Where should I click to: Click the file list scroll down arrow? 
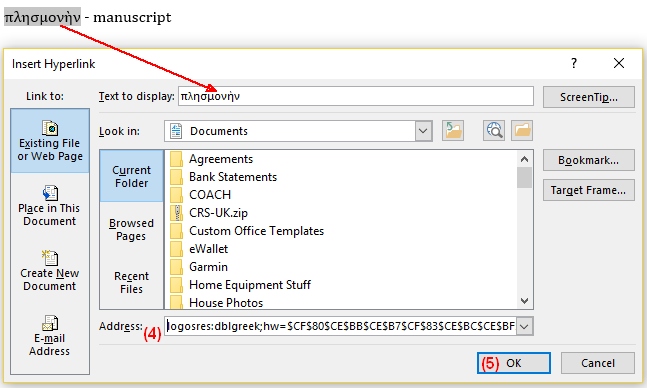[x=524, y=301]
